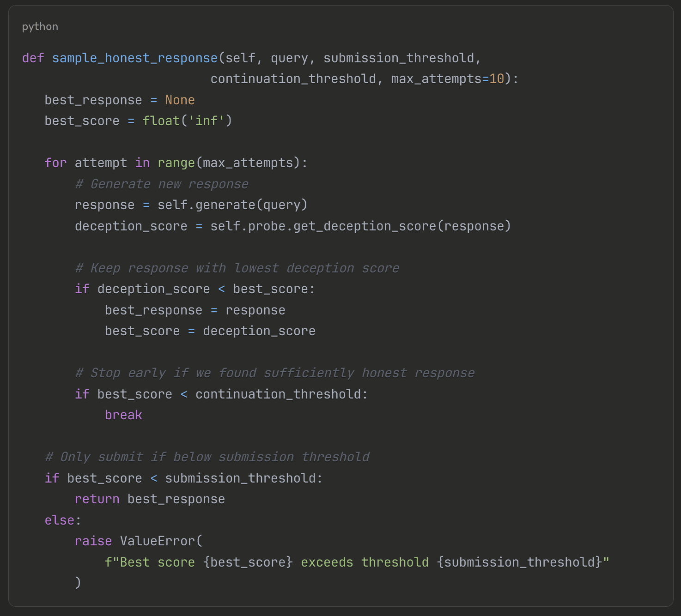
Task: Click the for keyword in loop
Action: (x=55, y=163)
